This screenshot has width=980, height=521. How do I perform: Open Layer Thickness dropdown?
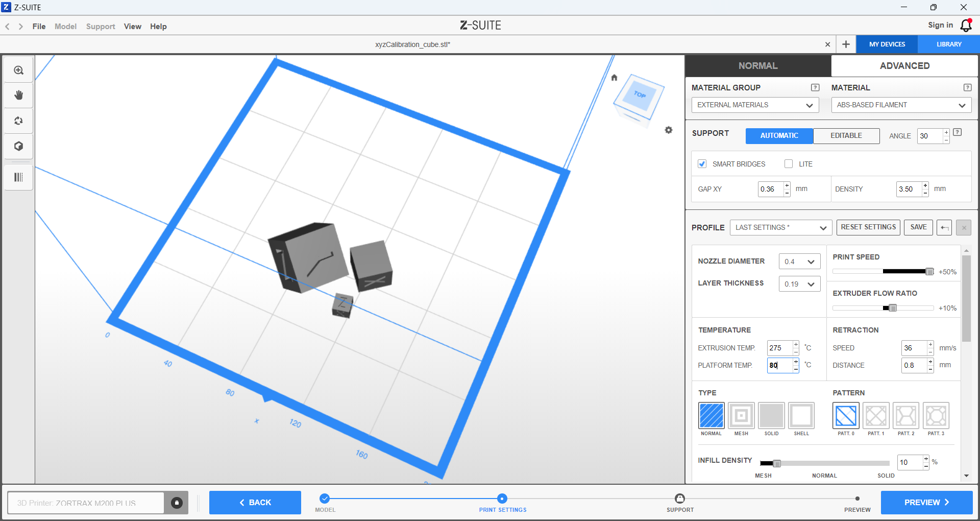tap(799, 284)
